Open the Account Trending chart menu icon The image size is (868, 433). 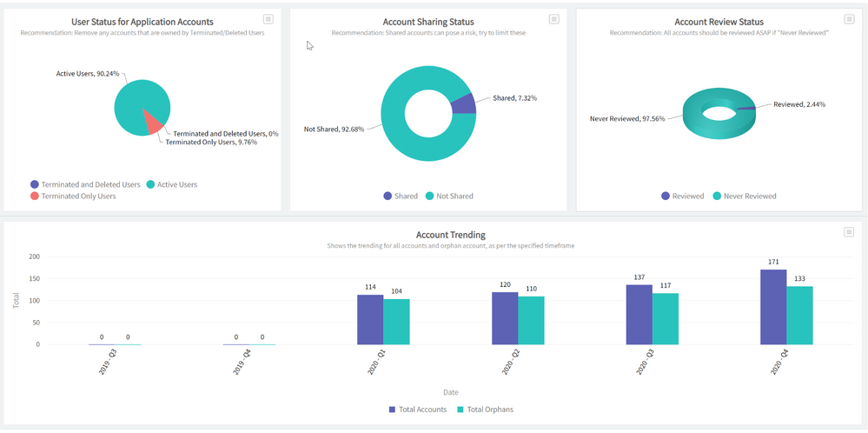(849, 232)
